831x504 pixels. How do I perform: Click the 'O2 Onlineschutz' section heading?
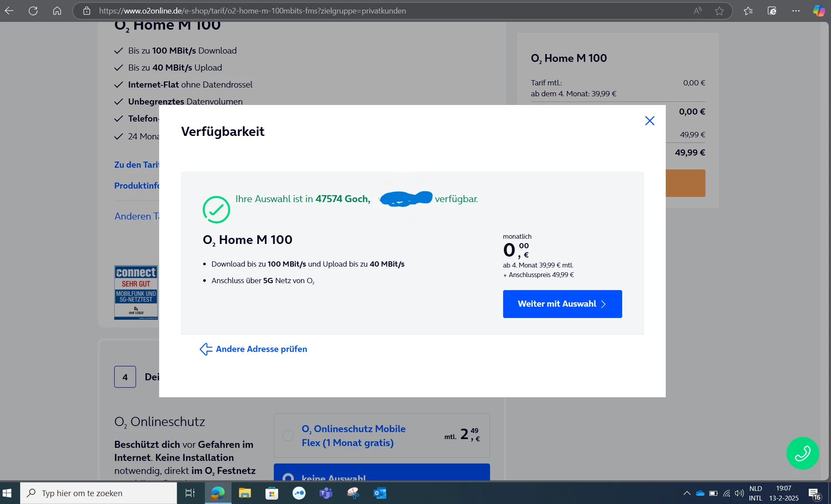point(160,422)
